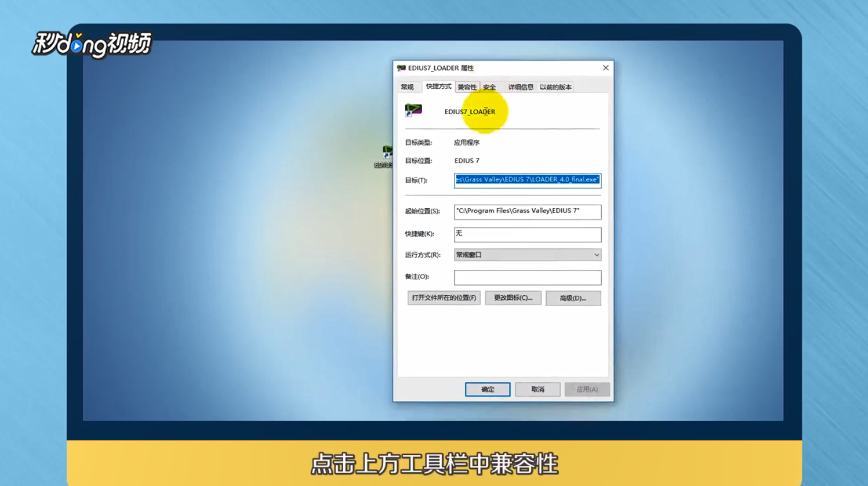Select the 快捷方式 tab
The image size is (868, 486).
pyautogui.click(x=438, y=87)
